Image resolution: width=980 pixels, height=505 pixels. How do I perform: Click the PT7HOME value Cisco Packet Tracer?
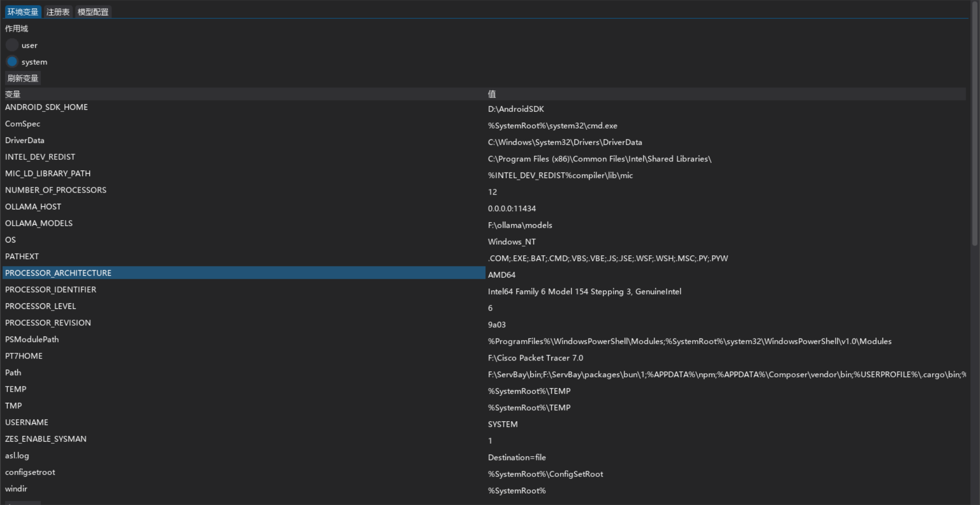(535, 358)
